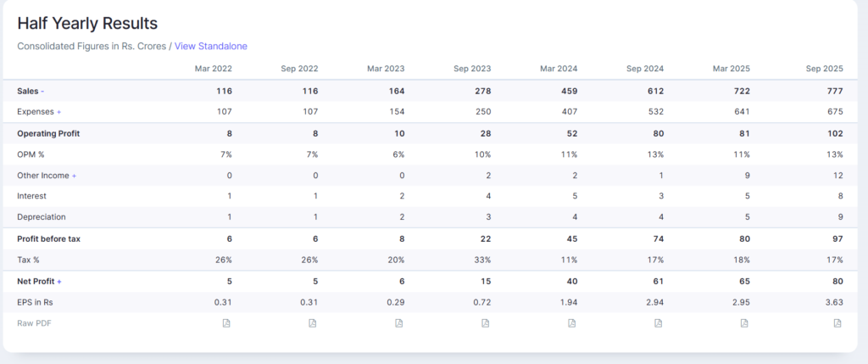Click Sep 2025 Sales value 777
Screen dimensions: 868x364
point(834,91)
